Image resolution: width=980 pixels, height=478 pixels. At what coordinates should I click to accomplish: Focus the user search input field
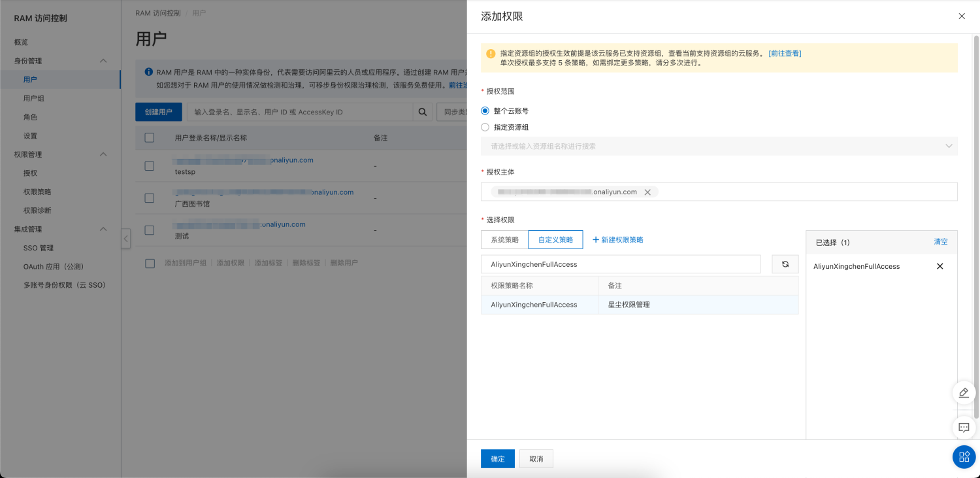tap(300, 112)
